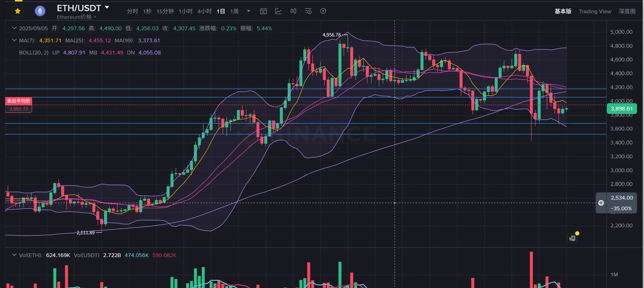Show the 深度图 depth chart
This screenshot has height=288, width=644.
[x=627, y=11]
